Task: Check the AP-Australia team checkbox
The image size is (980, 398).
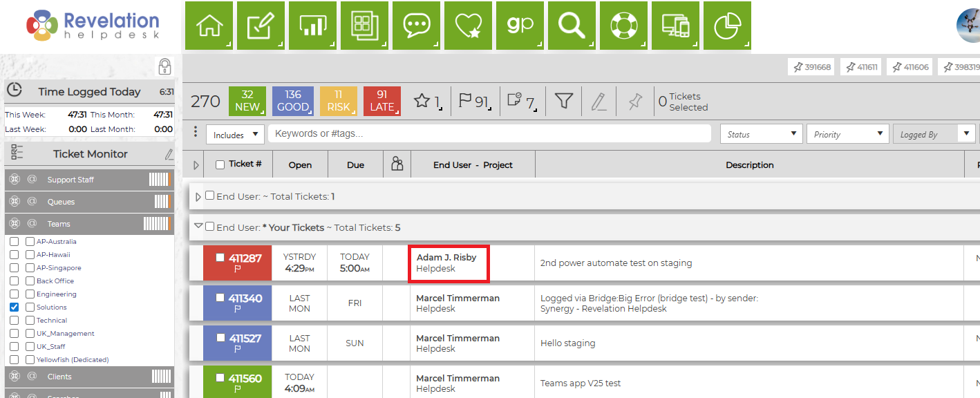Action: point(14,242)
